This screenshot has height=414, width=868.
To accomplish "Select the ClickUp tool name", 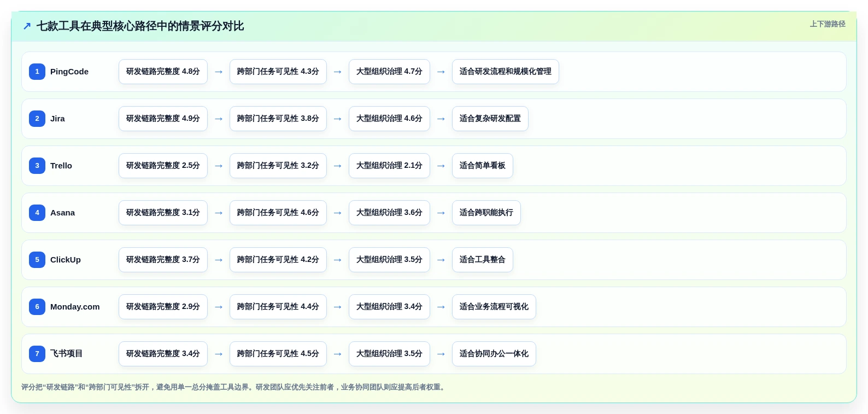I will tap(66, 260).
